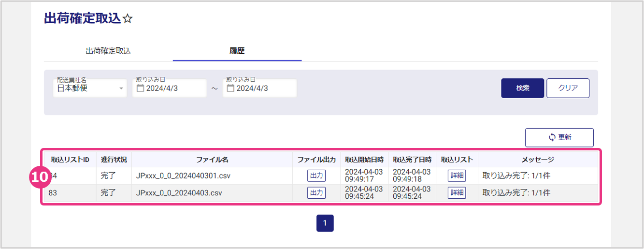Screen dimensions: 644x249
Task: Open 詳細 for list ID 83 row
Action: [x=457, y=193]
